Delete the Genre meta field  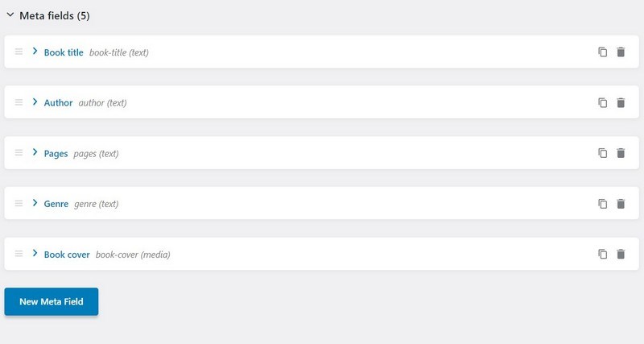[621, 204]
